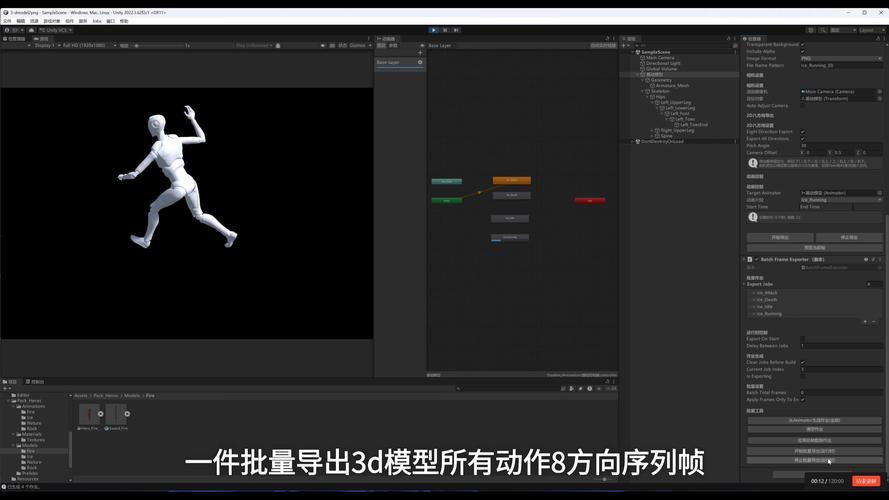This screenshot has height=500, width=889.
Task: Toggle the Inspector lock icon
Action: point(878,39)
